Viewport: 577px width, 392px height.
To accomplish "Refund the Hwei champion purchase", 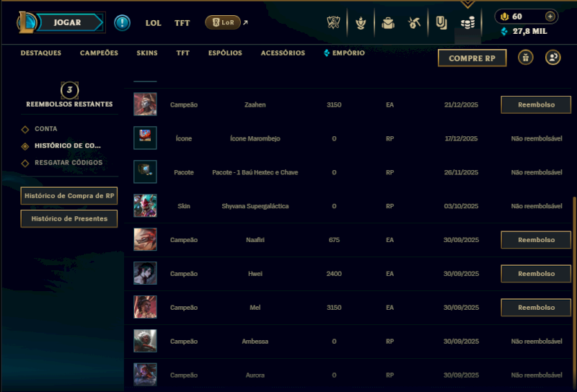I will (536, 274).
